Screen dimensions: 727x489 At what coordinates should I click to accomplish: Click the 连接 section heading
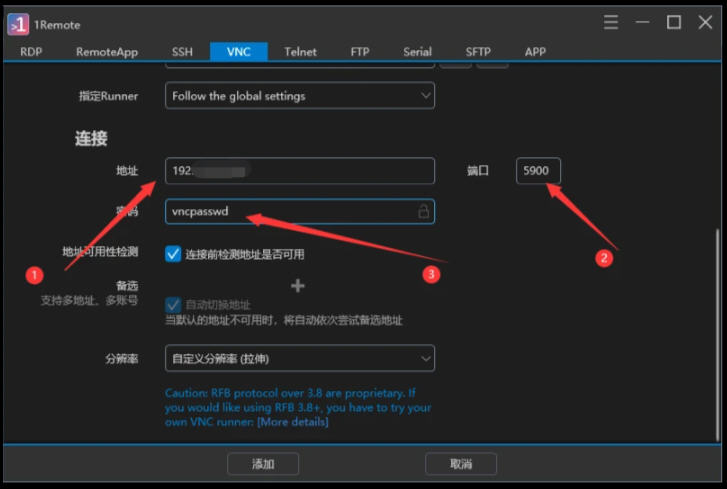coord(91,138)
